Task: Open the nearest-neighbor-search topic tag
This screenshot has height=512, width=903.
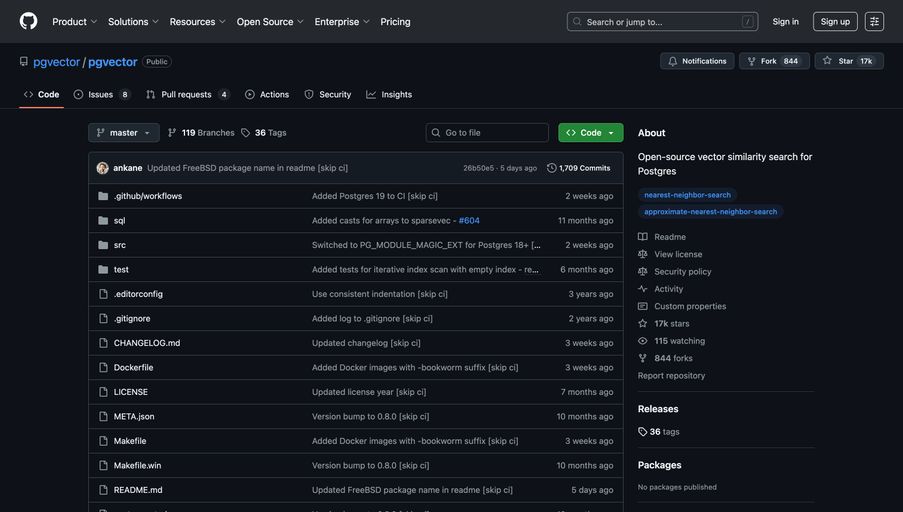Action: pyautogui.click(x=687, y=195)
